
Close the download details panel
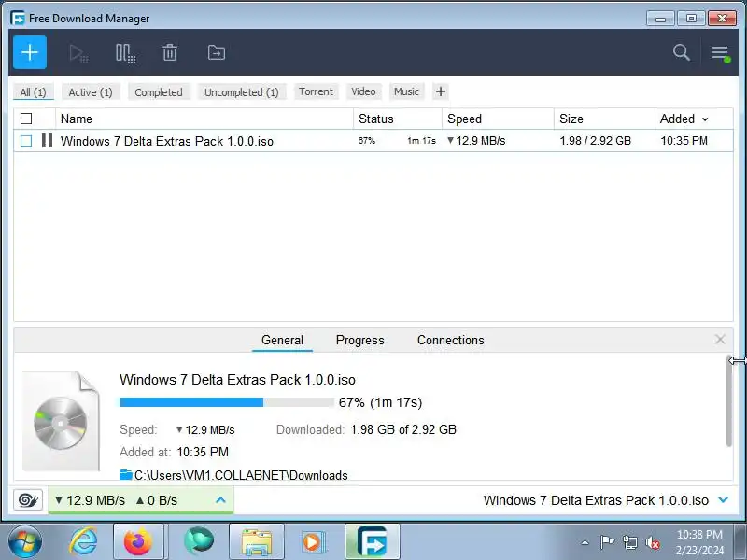point(720,340)
